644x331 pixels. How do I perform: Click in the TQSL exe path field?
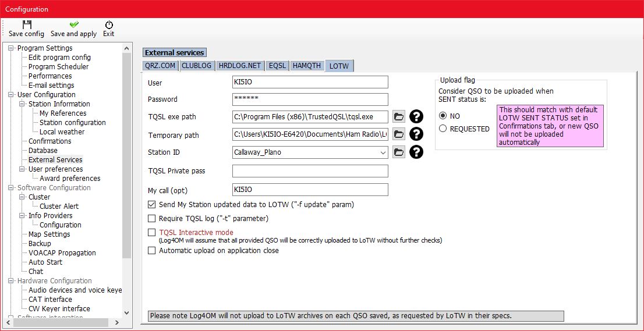coord(310,117)
